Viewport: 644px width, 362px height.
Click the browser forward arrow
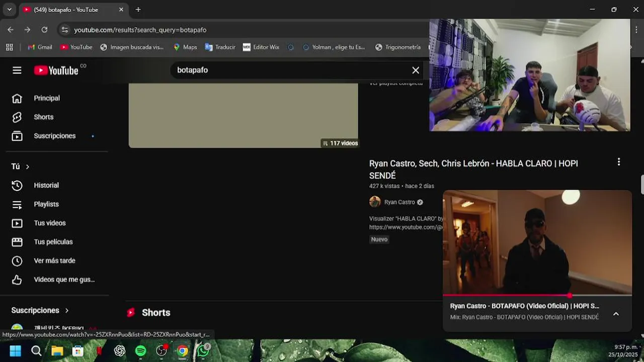pos(27,30)
